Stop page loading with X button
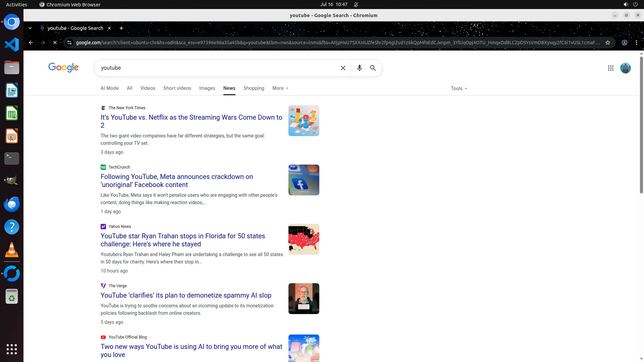This screenshot has width=644, height=362. 55,43
